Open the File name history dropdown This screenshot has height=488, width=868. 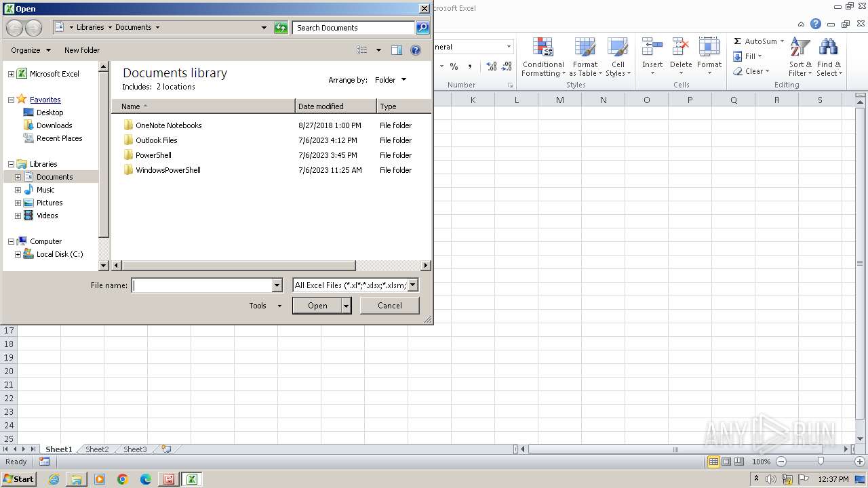click(x=277, y=285)
